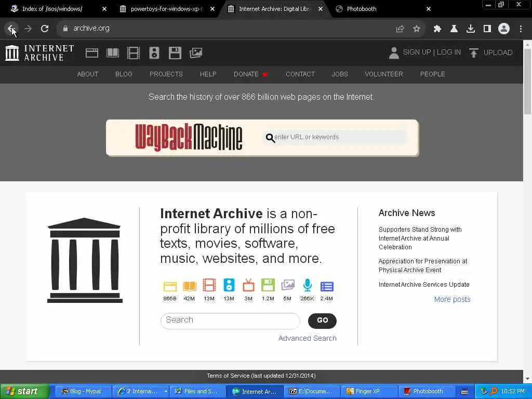
Task: Click the Internet Archive logo in header
Action: coord(39,53)
